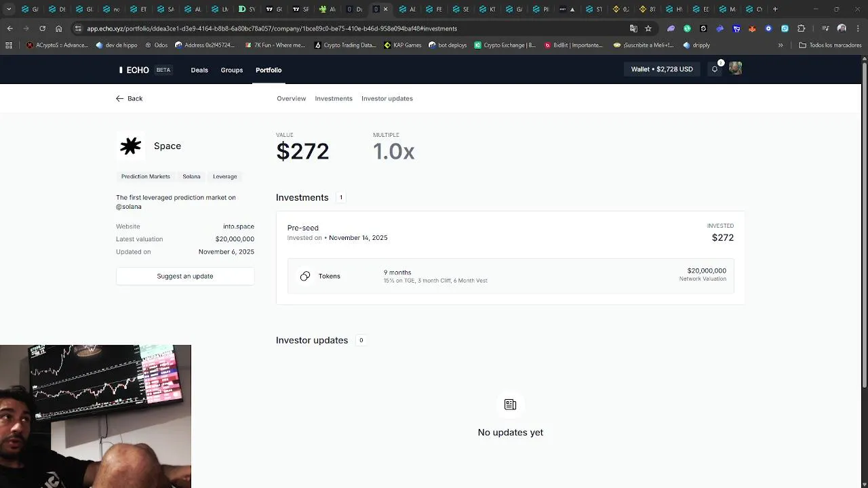Click the Solana tag
868x488 pixels.
(191, 176)
